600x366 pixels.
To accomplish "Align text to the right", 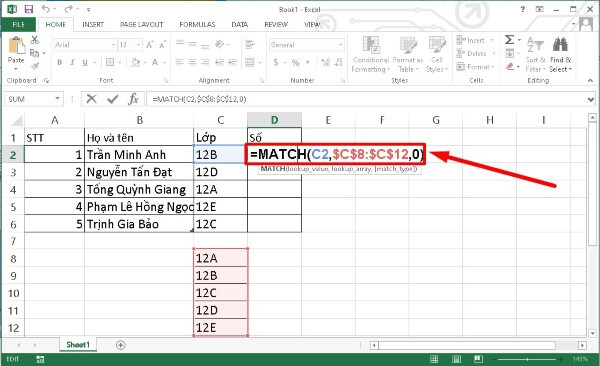I will [x=205, y=62].
